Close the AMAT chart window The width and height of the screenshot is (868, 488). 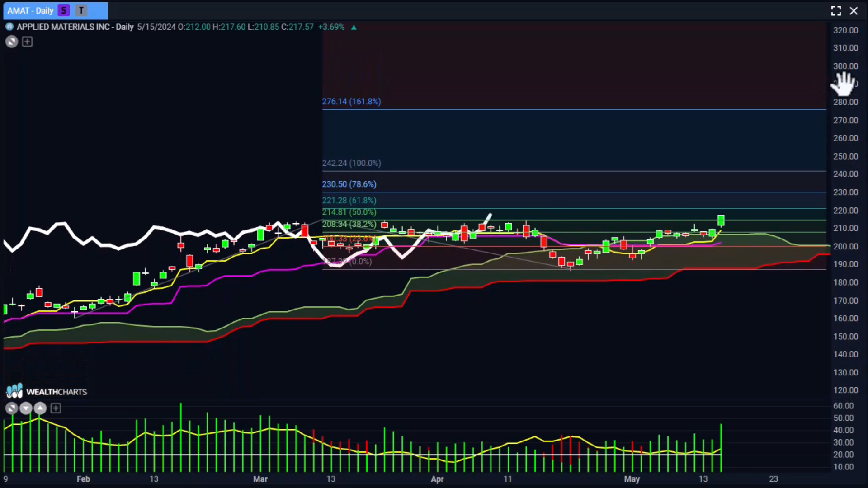click(854, 11)
